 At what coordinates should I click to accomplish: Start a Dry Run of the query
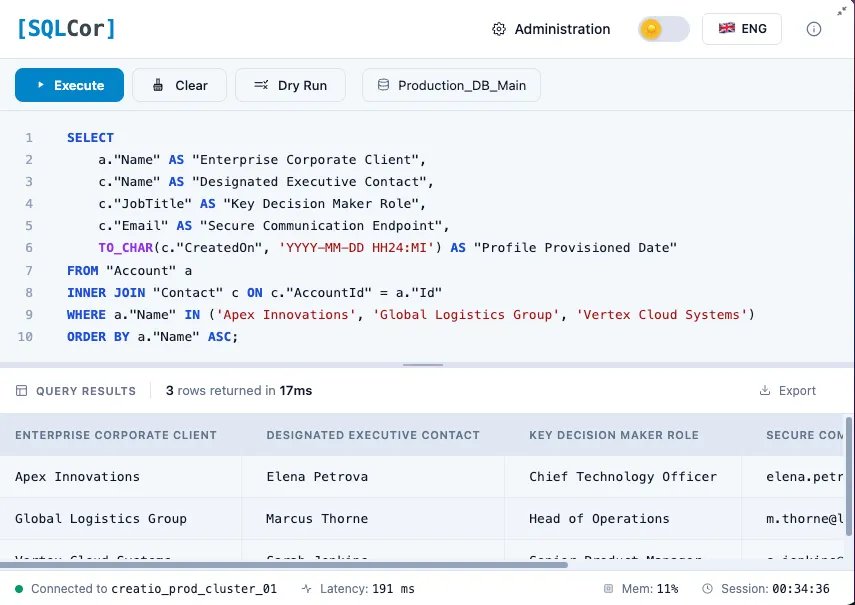[x=290, y=85]
